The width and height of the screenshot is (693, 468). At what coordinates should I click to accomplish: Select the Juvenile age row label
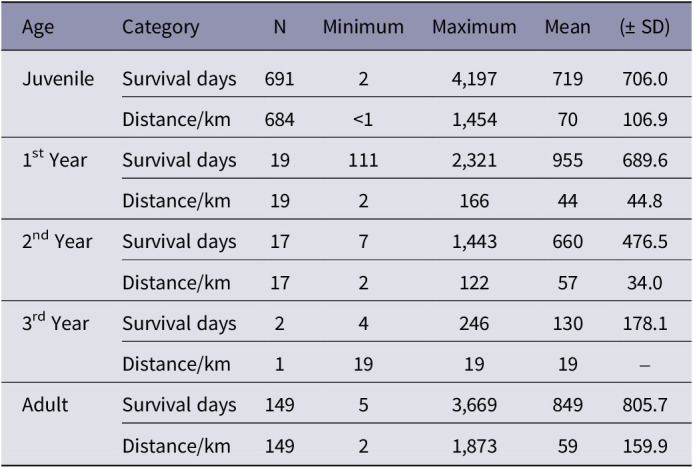(x=58, y=79)
